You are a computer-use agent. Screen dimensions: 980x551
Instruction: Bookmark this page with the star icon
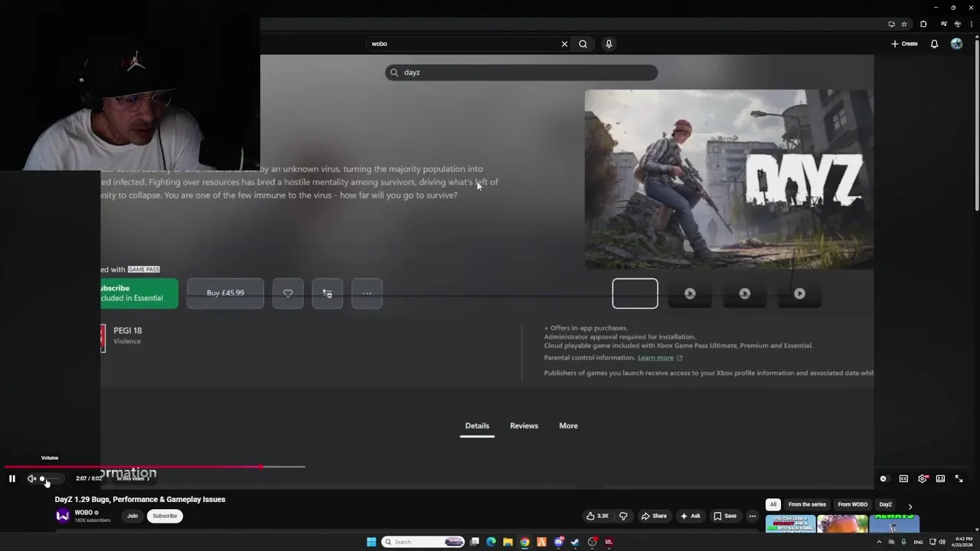point(904,24)
